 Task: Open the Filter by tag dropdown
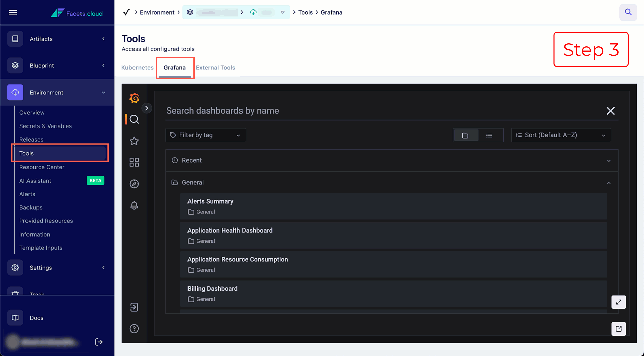click(x=206, y=135)
